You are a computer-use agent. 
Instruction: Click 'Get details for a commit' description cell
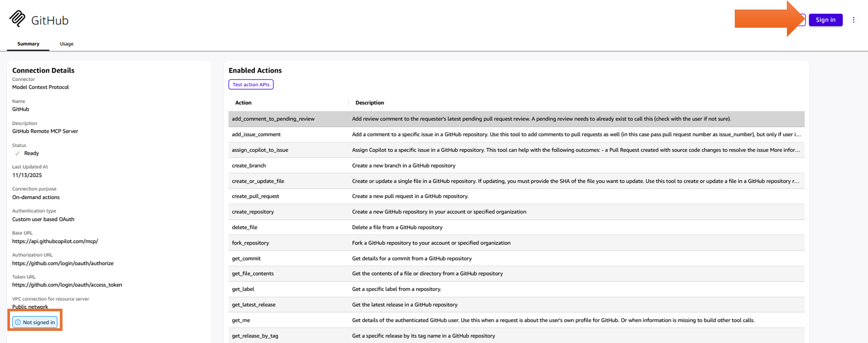[x=412, y=259]
